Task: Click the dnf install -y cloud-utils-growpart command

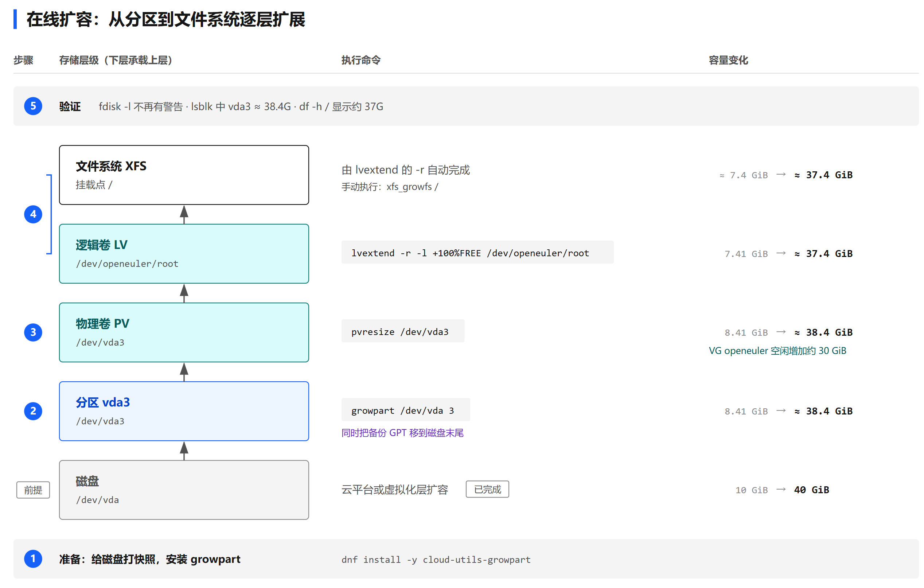Action: 436,560
